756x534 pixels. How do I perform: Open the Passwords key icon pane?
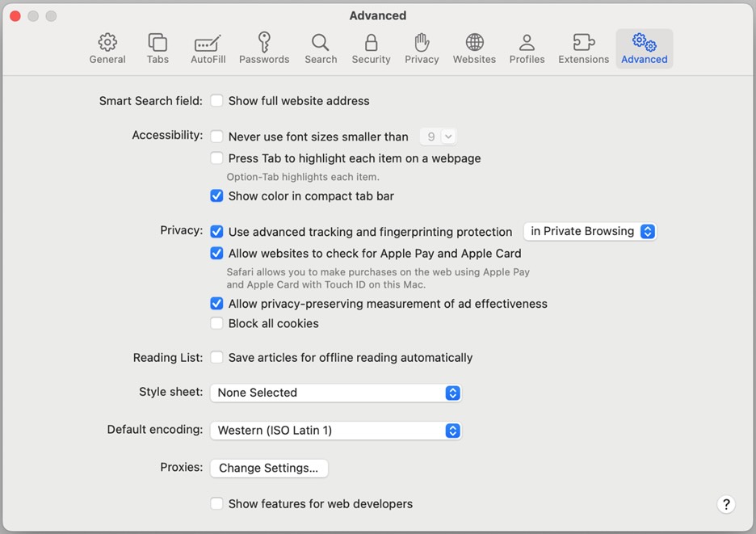[x=264, y=48]
